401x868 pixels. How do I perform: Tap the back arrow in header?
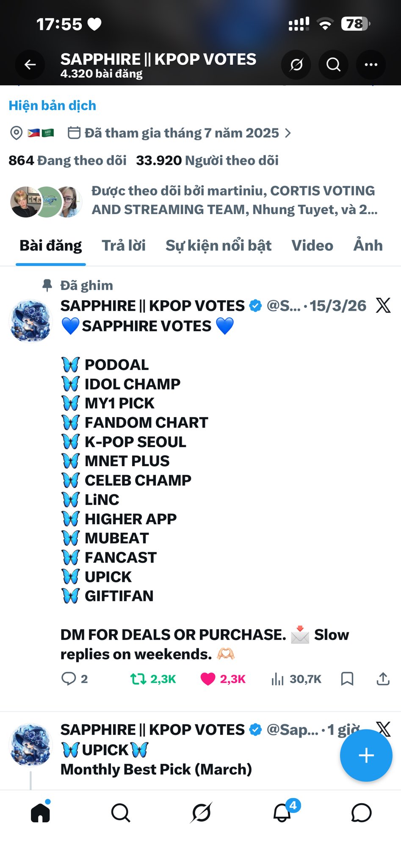tap(30, 65)
